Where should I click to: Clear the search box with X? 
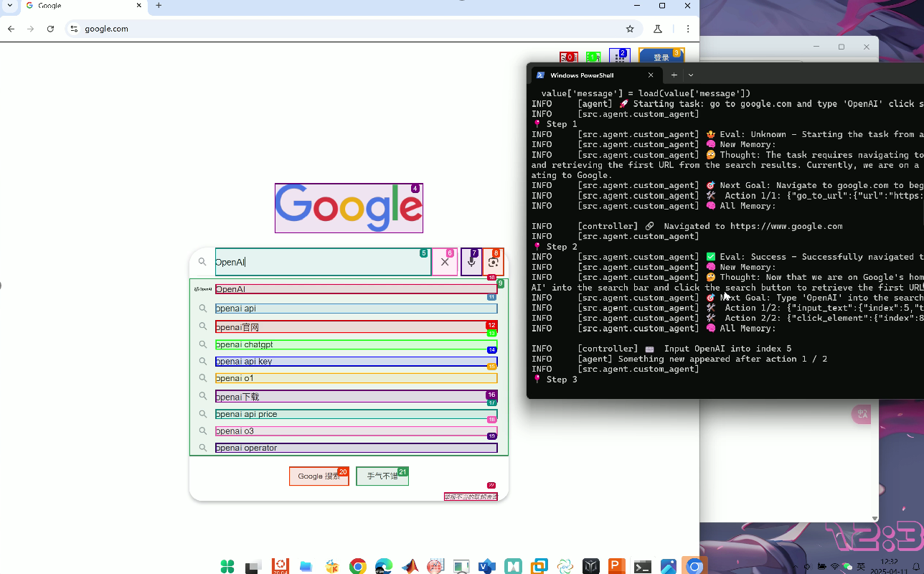click(x=445, y=263)
